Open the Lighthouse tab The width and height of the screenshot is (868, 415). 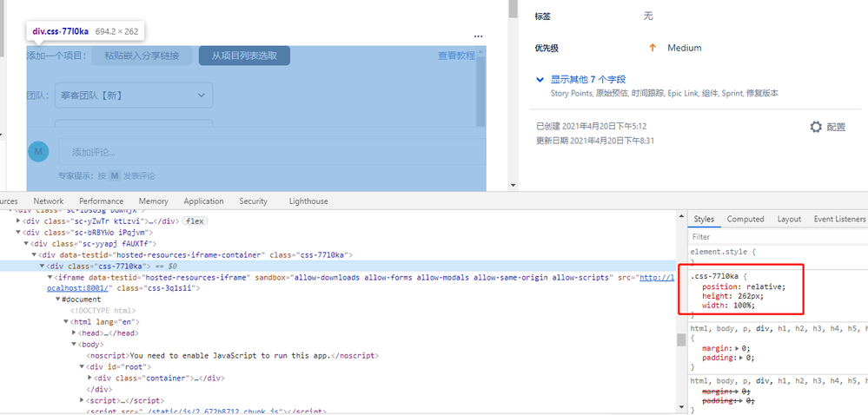(x=308, y=201)
